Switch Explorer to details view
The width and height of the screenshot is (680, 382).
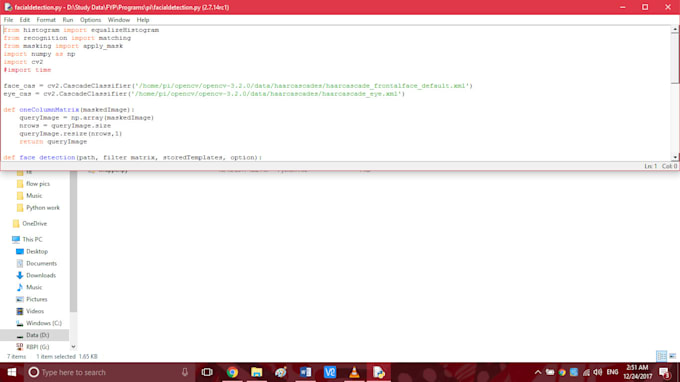pos(661,356)
